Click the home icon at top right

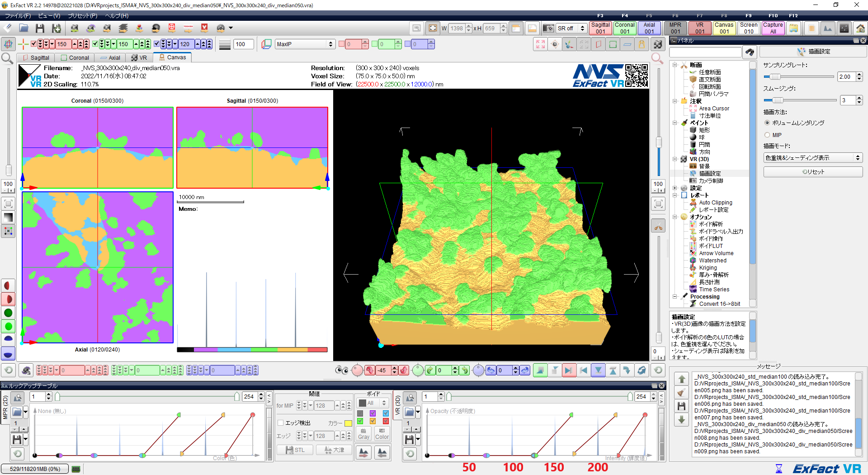click(x=860, y=28)
